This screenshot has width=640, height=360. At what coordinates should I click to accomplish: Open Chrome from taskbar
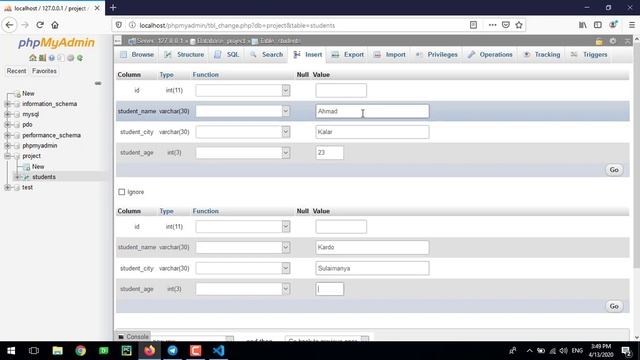[x=80, y=351]
